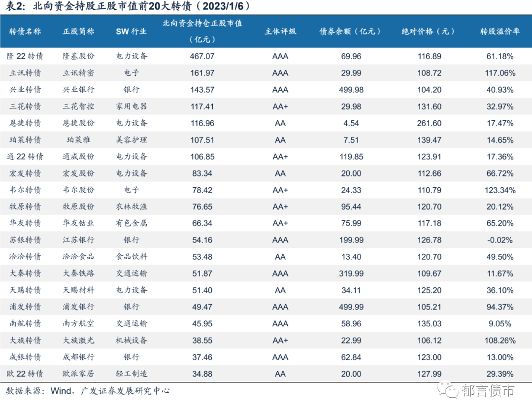
Task: Click the 108.26% premium rate cell
Action: pyautogui.click(x=500, y=341)
